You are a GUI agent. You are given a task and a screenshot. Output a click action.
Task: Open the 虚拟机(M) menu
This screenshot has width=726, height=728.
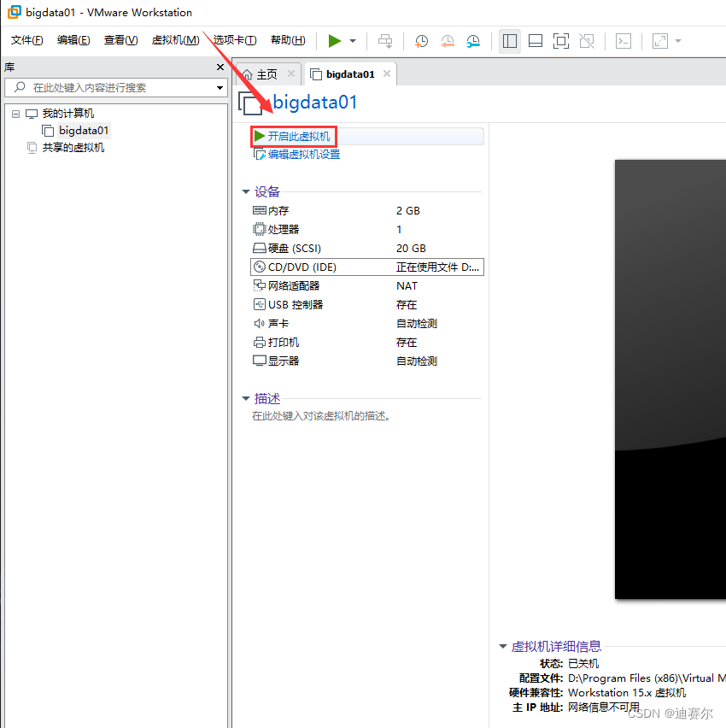[175, 40]
